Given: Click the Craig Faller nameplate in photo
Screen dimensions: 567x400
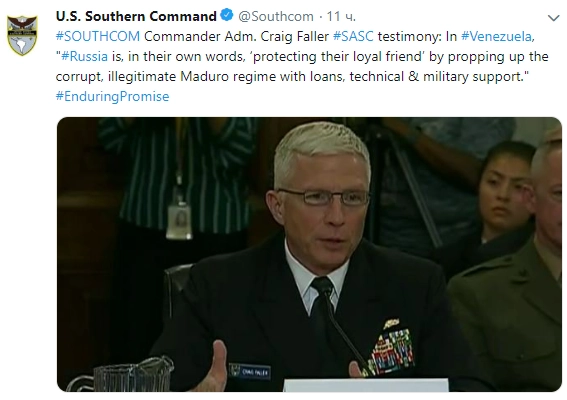Looking at the screenshot, I should click(250, 371).
